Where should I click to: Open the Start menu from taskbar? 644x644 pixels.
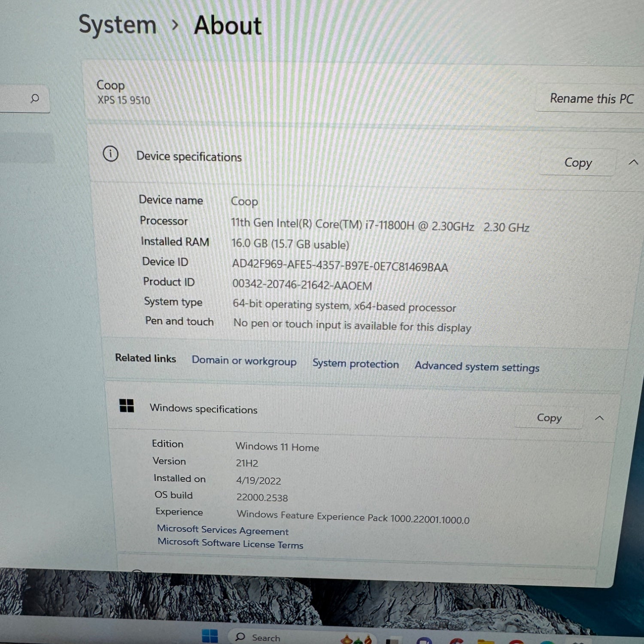pyautogui.click(x=210, y=636)
